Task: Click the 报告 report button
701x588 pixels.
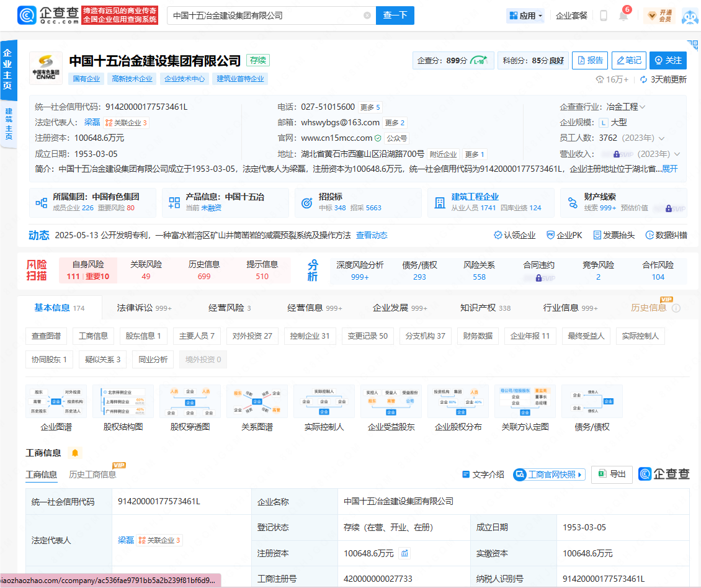Action: pos(590,60)
